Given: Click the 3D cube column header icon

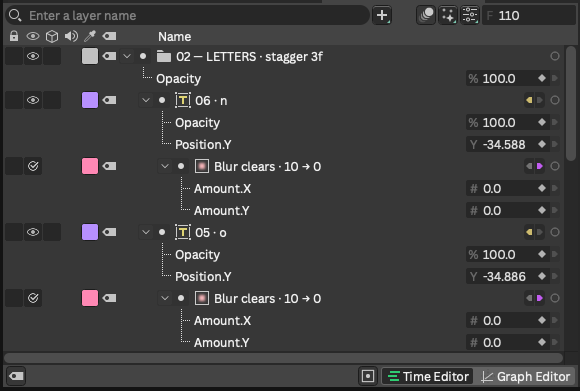Looking at the screenshot, I should (52, 36).
